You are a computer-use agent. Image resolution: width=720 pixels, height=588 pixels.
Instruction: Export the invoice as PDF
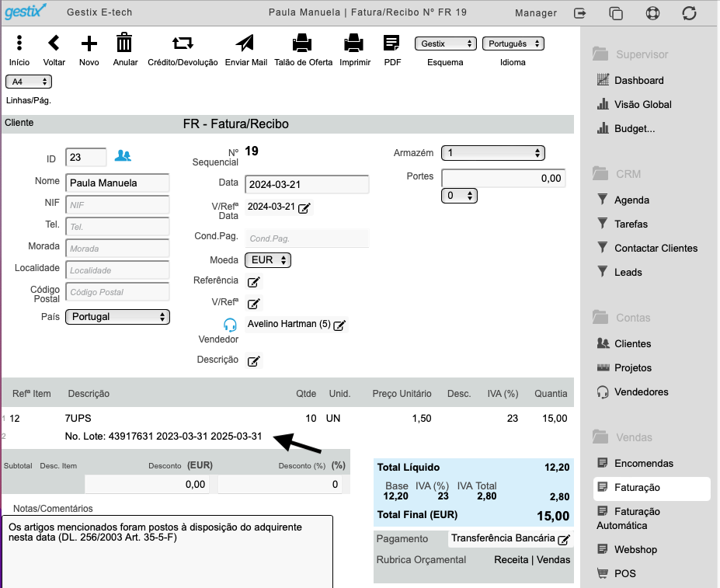point(391,43)
